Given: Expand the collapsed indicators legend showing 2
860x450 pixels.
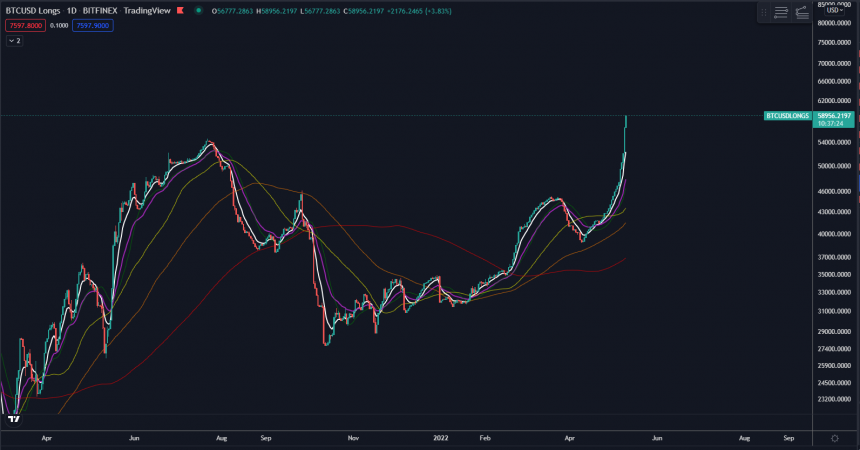Looking at the screenshot, I should (14, 41).
